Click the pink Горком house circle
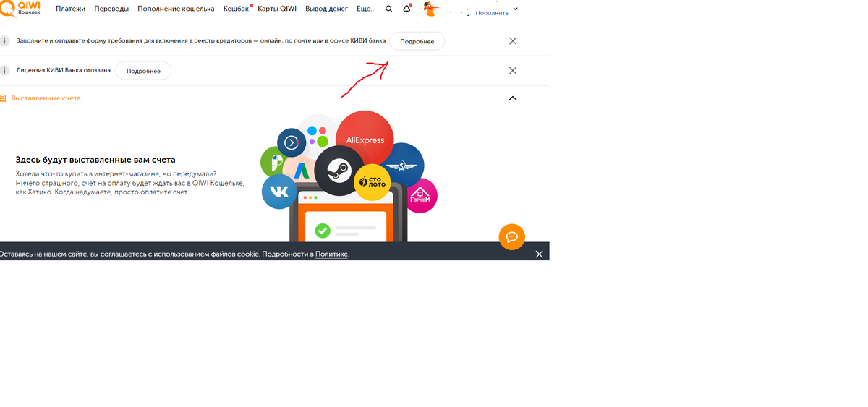 421,195
